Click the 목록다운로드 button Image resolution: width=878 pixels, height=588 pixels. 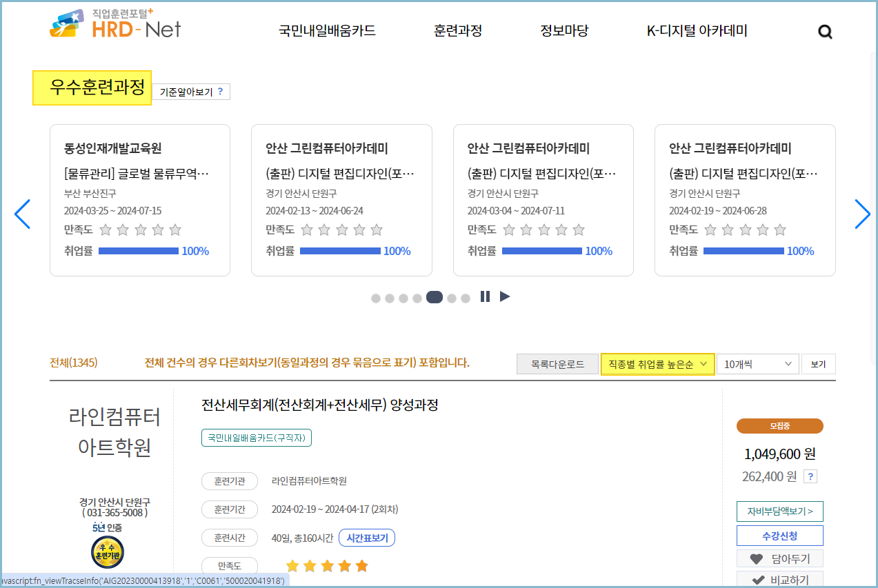click(557, 363)
